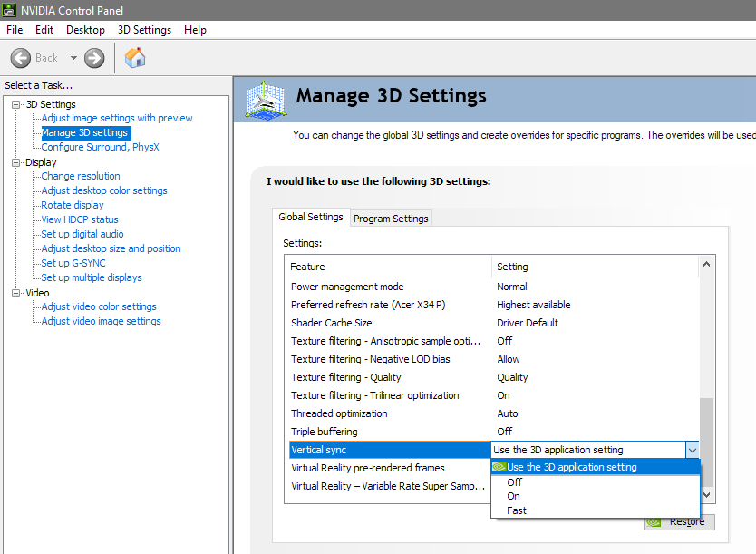Open Adjust image settings with preview
Viewport: 756px width, 554px height.
click(x=117, y=118)
